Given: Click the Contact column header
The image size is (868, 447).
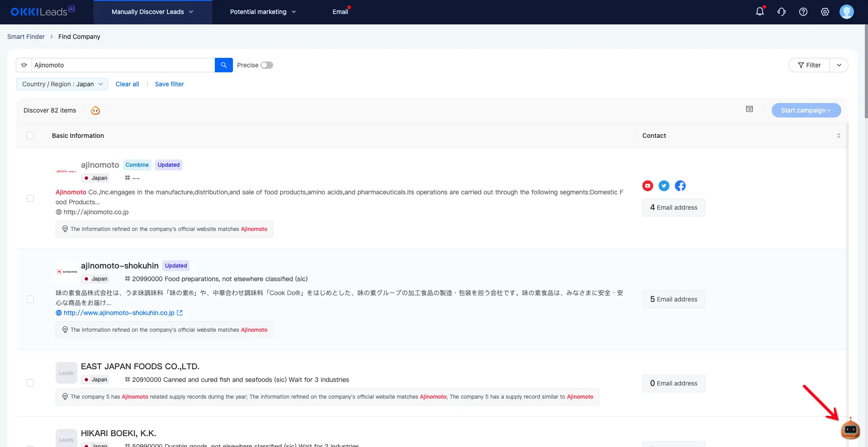Looking at the screenshot, I should 654,136.
